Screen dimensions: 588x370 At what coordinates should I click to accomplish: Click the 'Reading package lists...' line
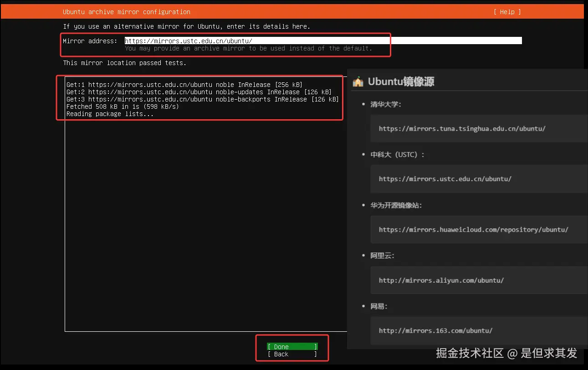(110, 114)
